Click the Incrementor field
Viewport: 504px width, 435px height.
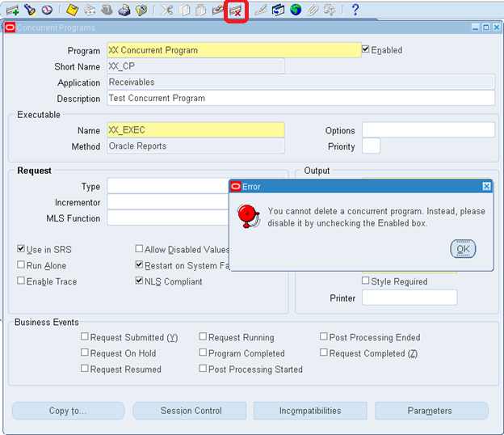point(168,202)
